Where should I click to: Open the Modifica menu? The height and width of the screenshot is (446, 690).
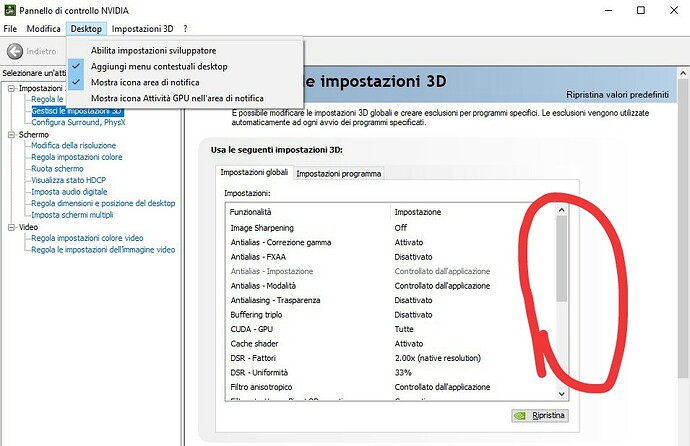[43, 29]
